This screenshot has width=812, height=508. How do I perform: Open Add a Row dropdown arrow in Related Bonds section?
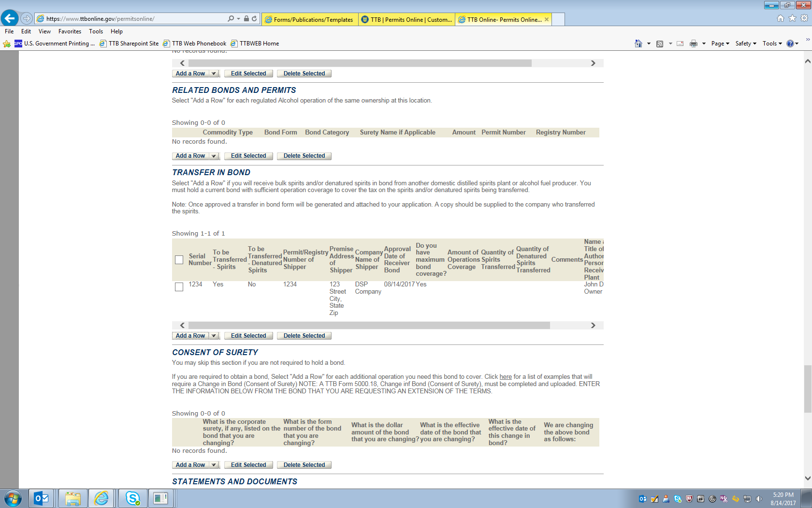tap(214, 156)
